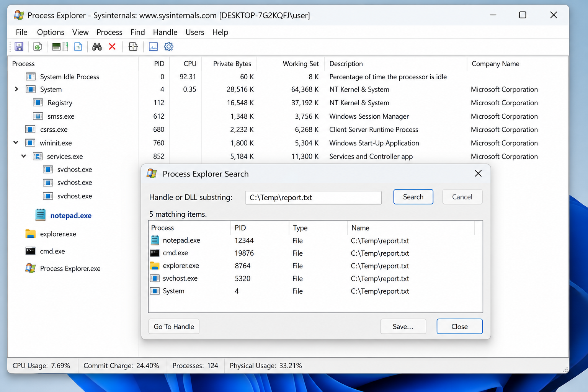
Task: Click the Save... button in search dialog
Action: pyautogui.click(x=403, y=327)
